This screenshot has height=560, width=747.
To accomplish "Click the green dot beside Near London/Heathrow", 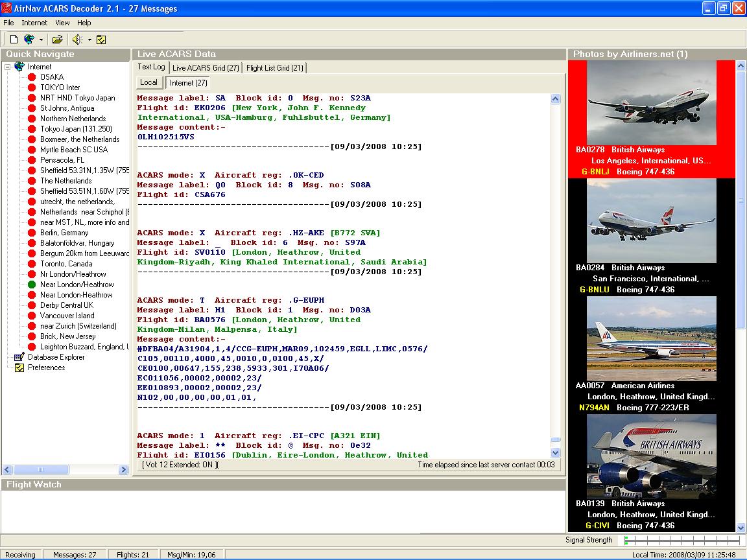I will (32, 285).
